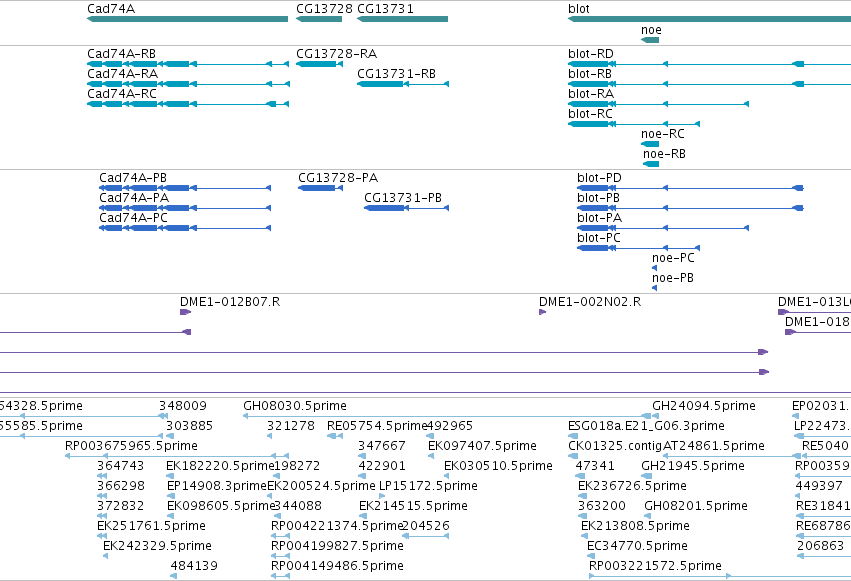Click the EP14908.3prime EST label
Image resolution: width=851 pixels, height=581 pixels.
[217, 487]
